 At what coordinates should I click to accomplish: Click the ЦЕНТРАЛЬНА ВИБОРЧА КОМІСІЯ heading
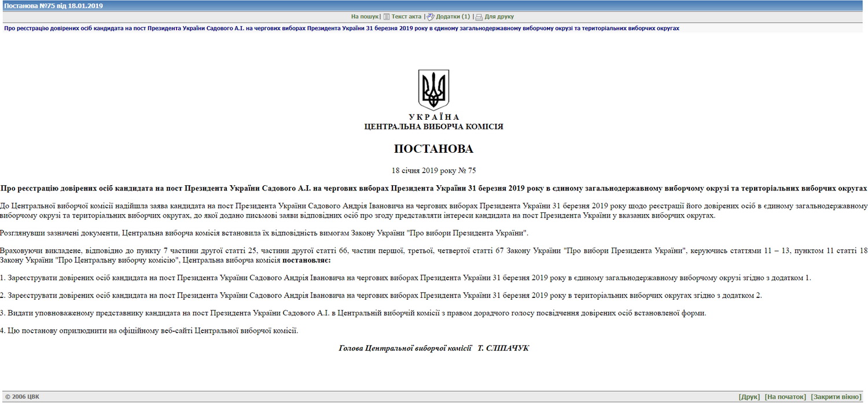(x=433, y=126)
